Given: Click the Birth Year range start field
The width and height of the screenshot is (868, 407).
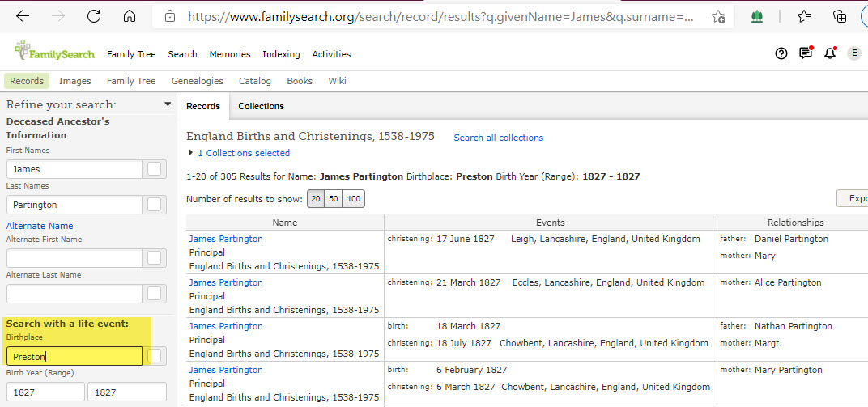Looking at the screenshot, I should pyautogui.click(x=45, y=392).
